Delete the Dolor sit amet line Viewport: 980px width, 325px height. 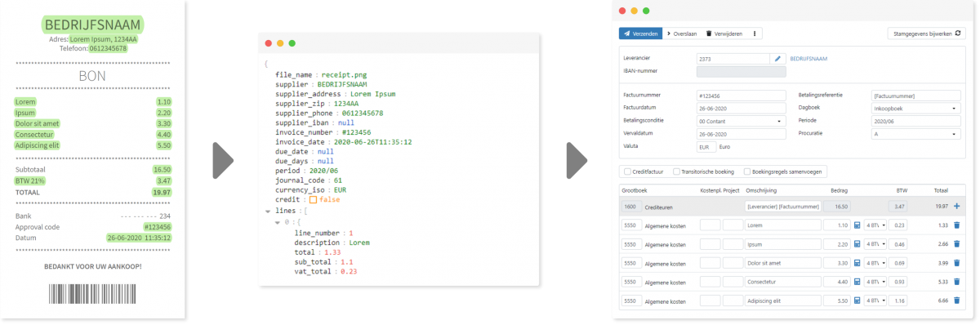[x=956, y=263]
